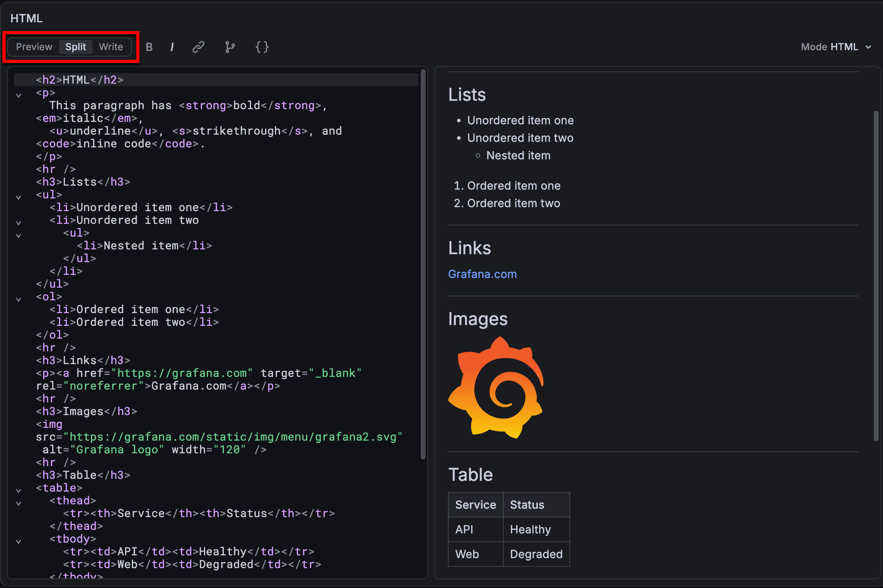Collapse the <tbody> fold arrow
The width and height of the screenshot is (883, 588).
click(x=18, y=542)
